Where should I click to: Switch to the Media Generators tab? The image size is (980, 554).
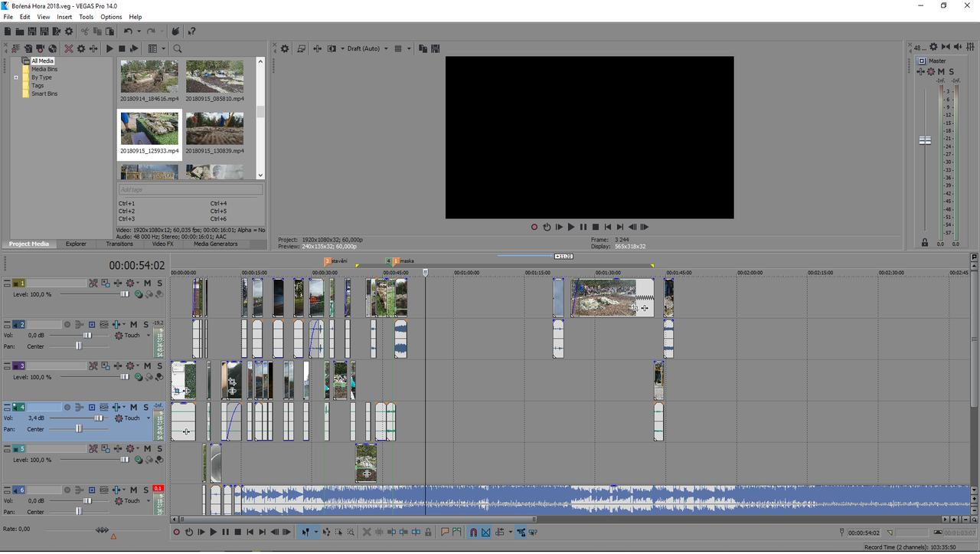tap(215, 244)
